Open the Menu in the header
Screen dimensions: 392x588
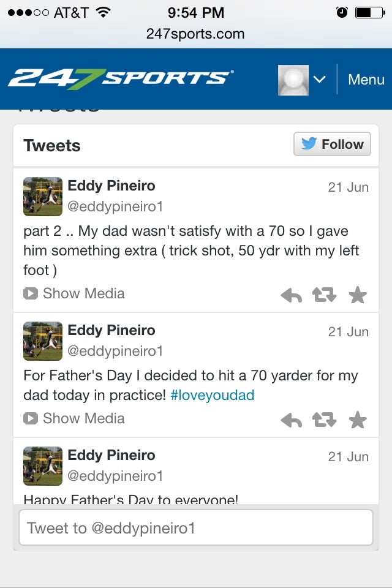(366, 80)
